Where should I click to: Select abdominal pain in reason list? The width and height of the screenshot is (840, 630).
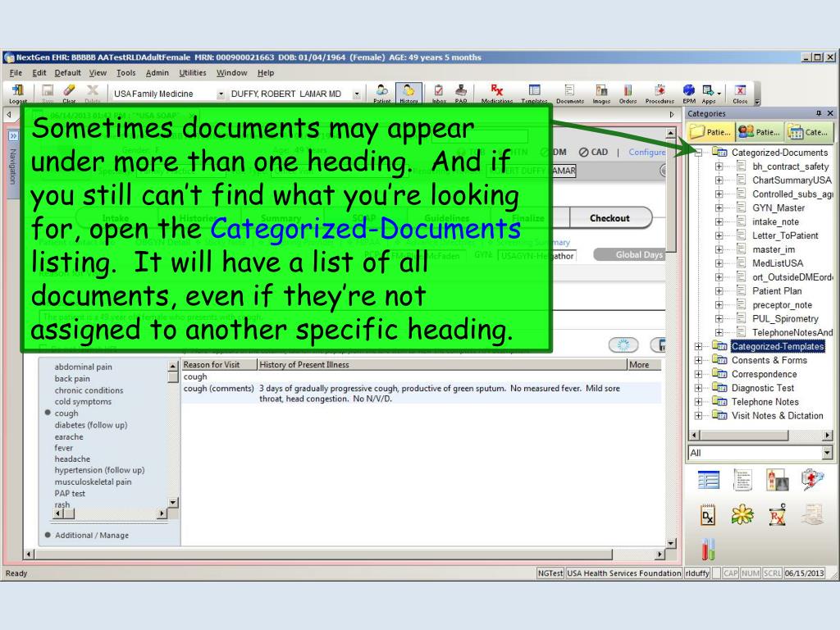83,367
